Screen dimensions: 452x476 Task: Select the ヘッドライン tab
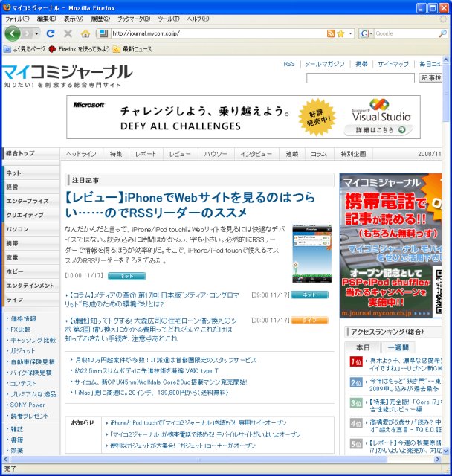(81, 154)
